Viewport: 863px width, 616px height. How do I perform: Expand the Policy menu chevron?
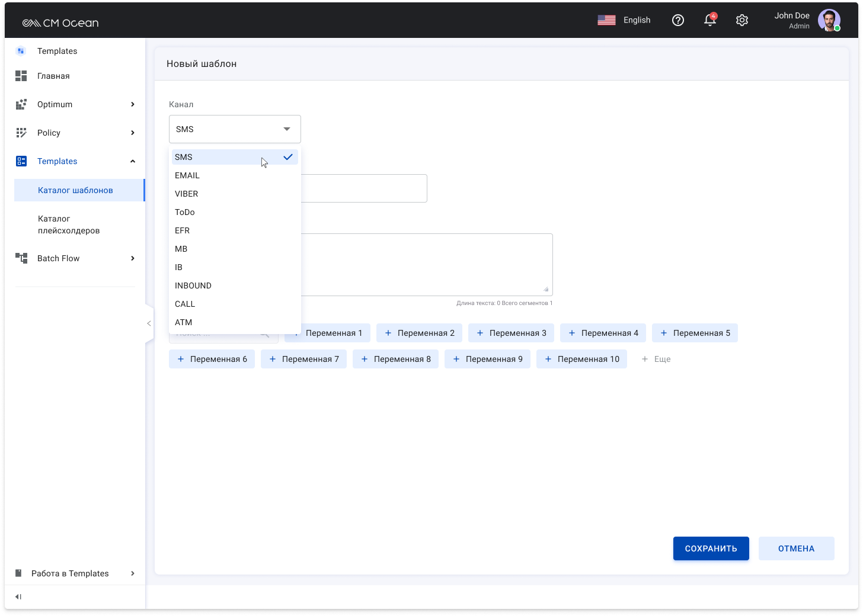click(133, 133)
